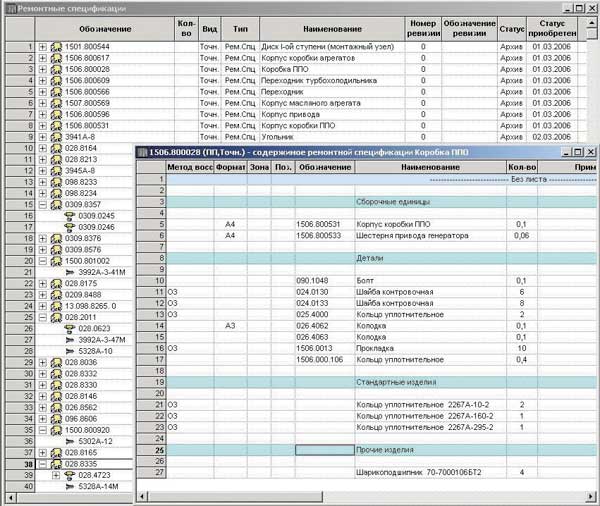This screenshot has height=506, width=600.
Task: Click the specification icon next to 098.8233
Action: click(x=56, y=182)
